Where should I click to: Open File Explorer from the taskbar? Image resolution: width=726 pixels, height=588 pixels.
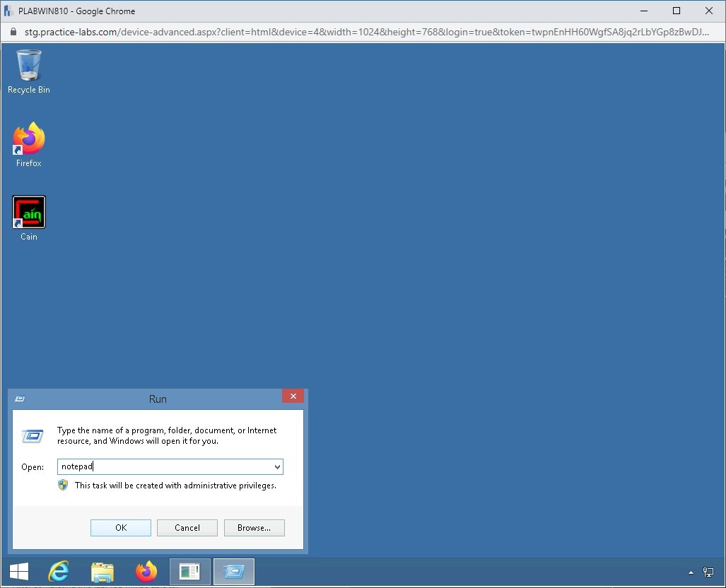tap(103, 571)
